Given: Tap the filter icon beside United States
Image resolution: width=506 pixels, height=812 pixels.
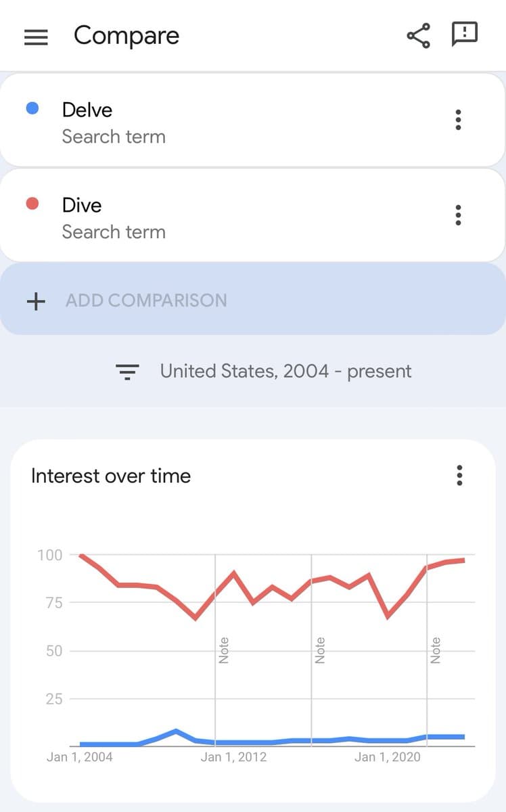Looking at the screenshot, I should click(x=127, y=371).
